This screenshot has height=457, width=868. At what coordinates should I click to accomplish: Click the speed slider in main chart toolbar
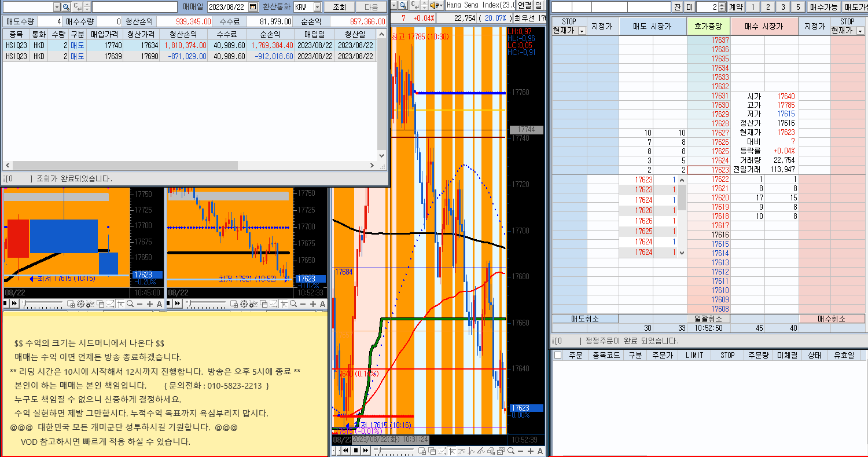(x=393, y=450)
